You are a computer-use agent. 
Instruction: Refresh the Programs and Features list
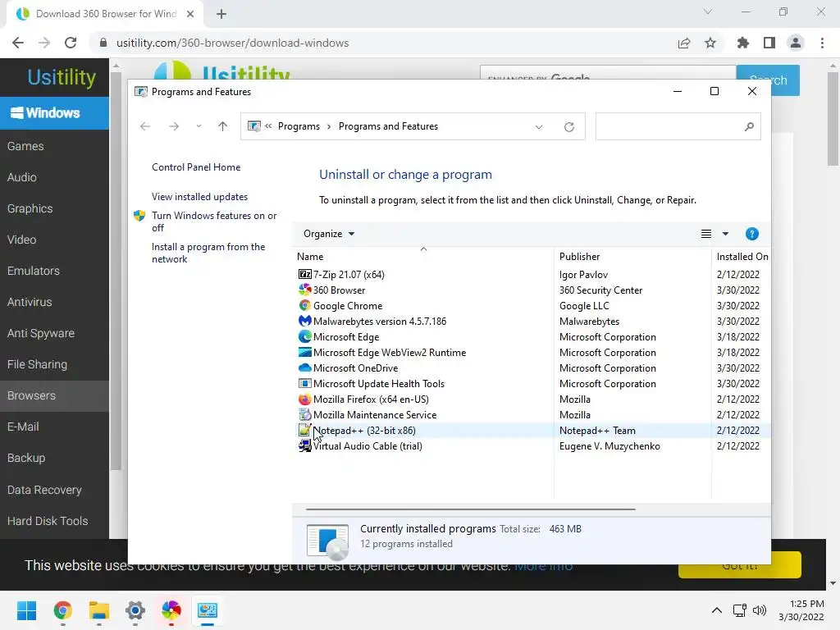point(569,126)
